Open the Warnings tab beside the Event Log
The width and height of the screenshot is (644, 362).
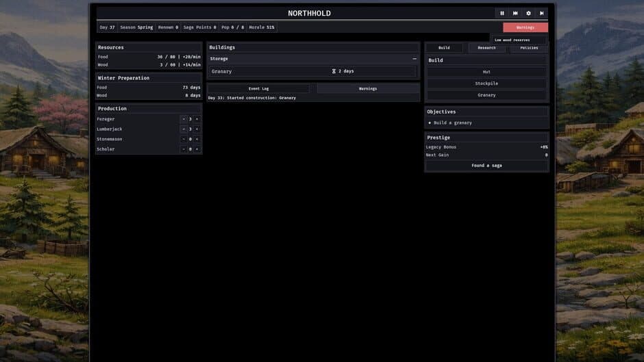click(x=368, y=89)
